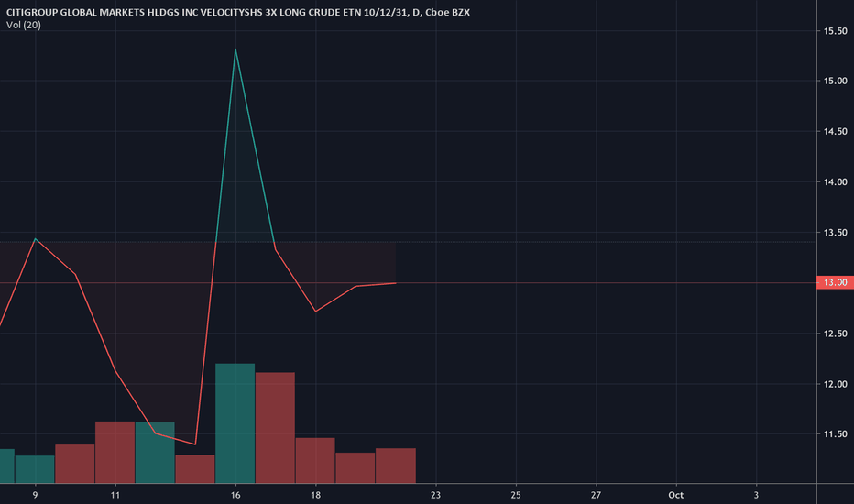Click the 12.50 price axis label
Screen dimensions: 854x504
click(836, 334)
